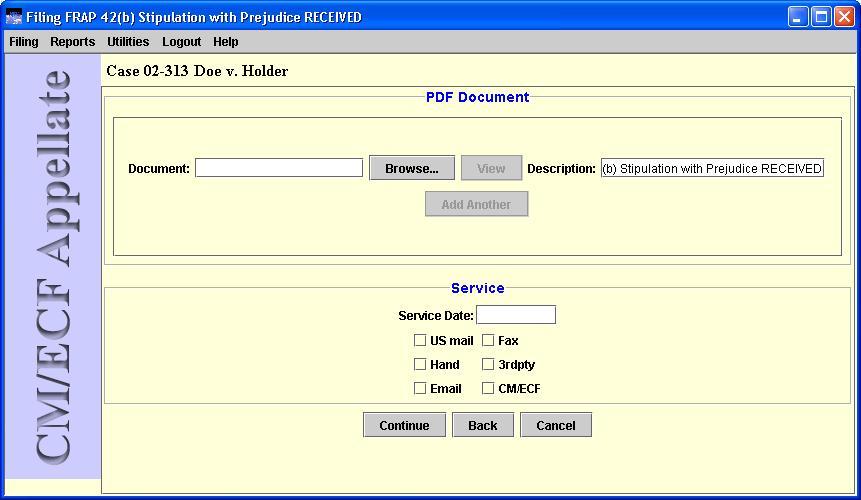The width and height of the screenshot is (861, 500).
Task: Go back with the Back button
Action: [x=483, y=425]
